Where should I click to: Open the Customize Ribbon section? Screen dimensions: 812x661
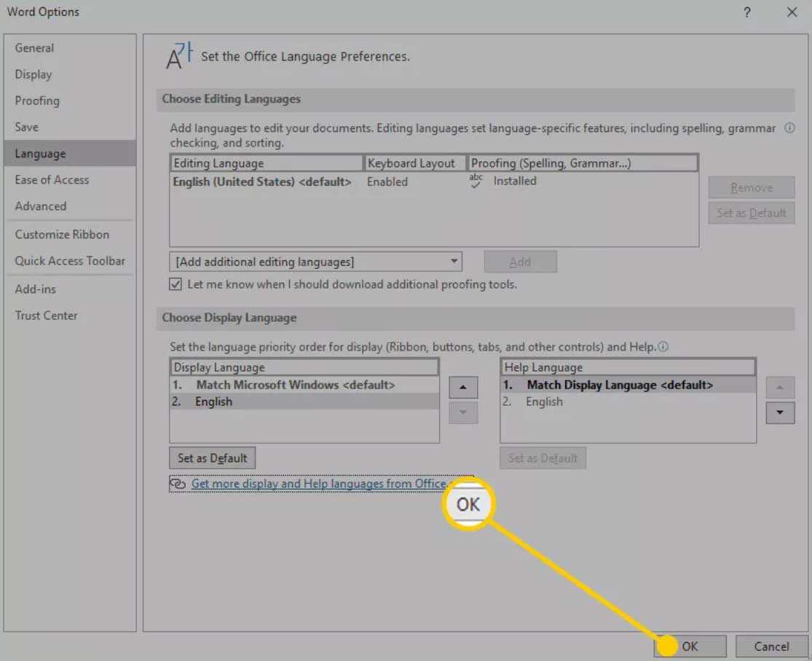tap(62, 235)
